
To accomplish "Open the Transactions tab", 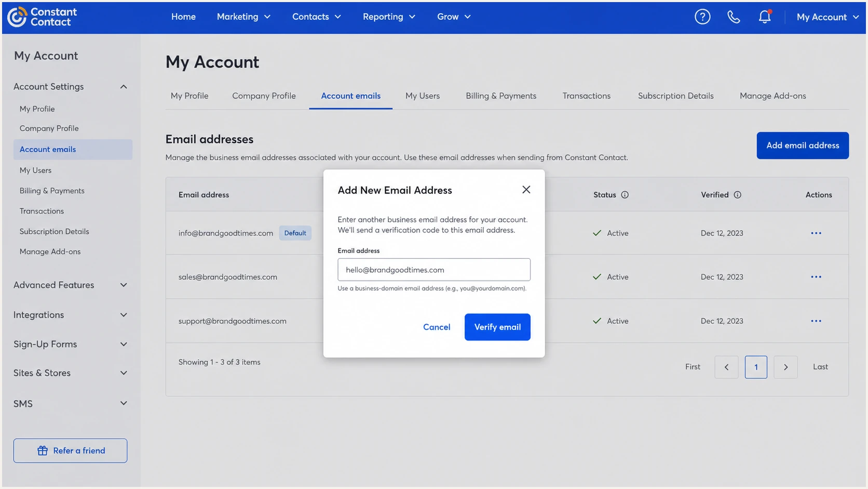I will tap(587, 96).
